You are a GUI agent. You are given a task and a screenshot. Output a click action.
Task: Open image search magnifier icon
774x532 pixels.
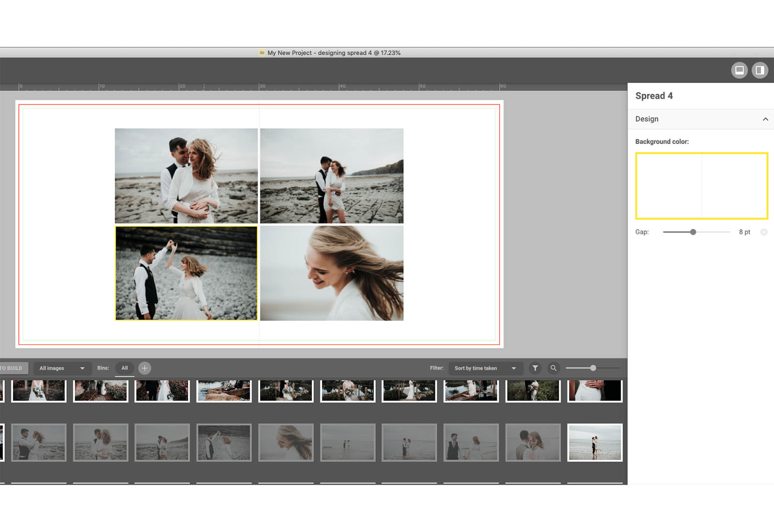[553, 368]
